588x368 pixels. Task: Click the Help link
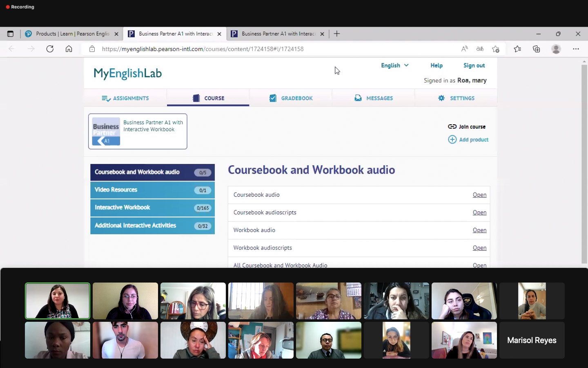click(437, 65)
